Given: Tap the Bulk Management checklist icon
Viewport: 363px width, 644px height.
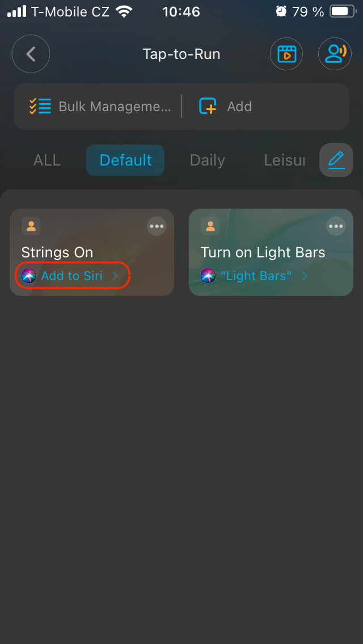Looking at the screenshot, I should coord(40,107).
